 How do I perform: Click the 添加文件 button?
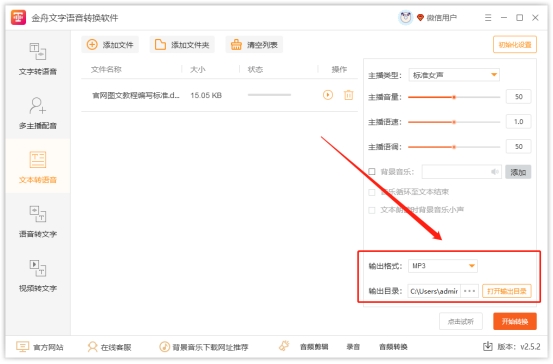[110, 45]
